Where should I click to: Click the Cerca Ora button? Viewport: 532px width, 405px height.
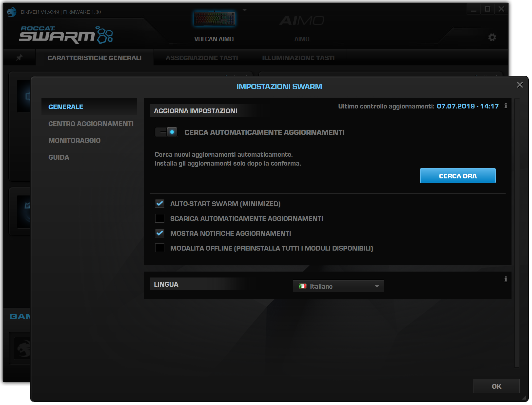[x=458, y=176]
